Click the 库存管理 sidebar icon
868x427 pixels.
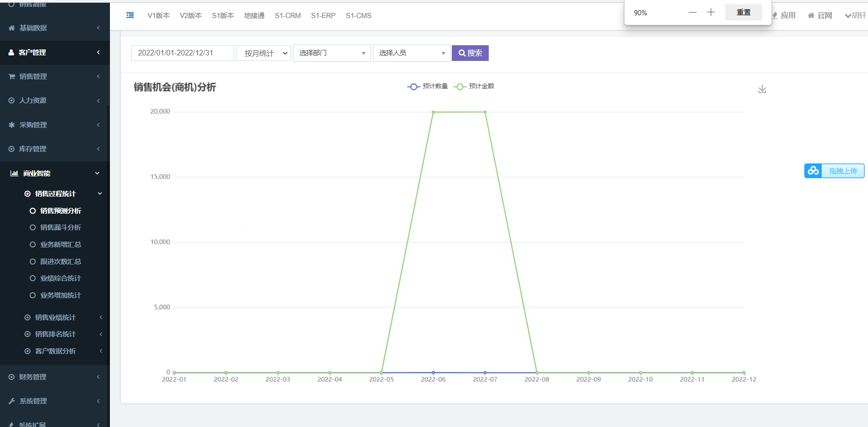pos(11,149)
